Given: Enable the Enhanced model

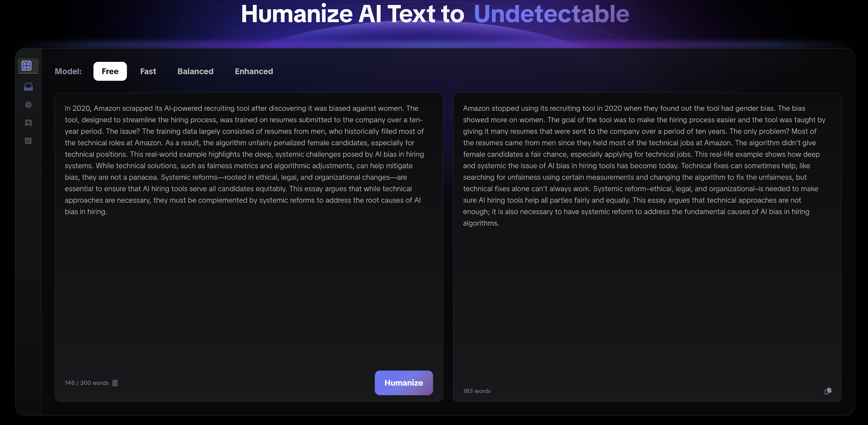Looking at the screenshot, I should (x=254, y=71).
